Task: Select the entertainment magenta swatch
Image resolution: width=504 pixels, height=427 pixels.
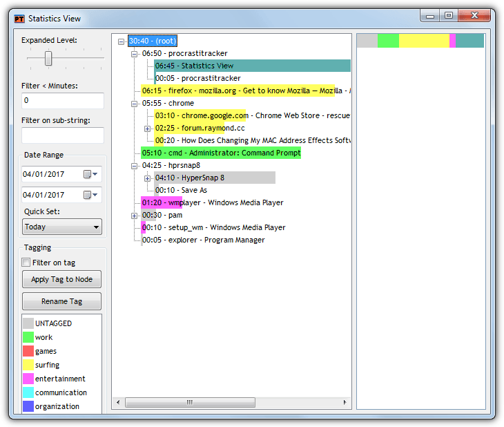Action: pyautogui.click(x=28, y=379)
